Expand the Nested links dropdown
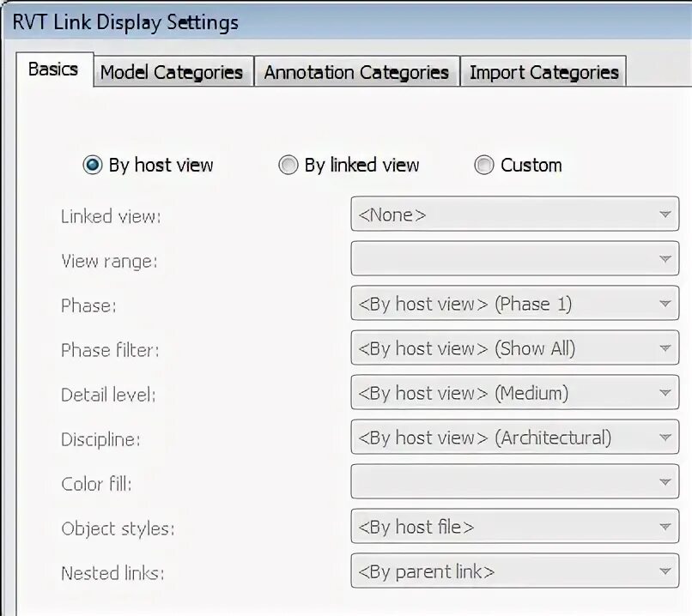This screenshot has width=692, height=616. [514, 571]
